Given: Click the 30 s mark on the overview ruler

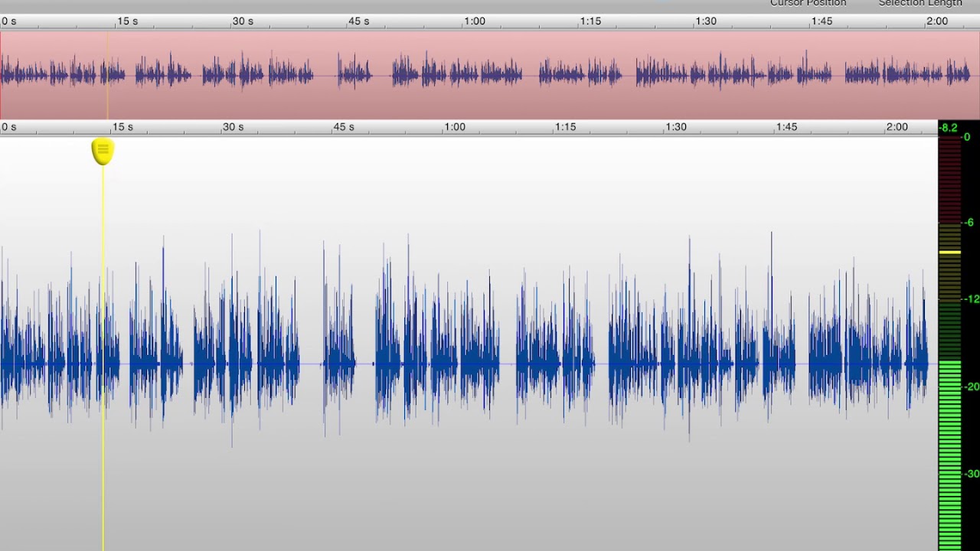Looking at the screenshot, I should tap(243, 21).
